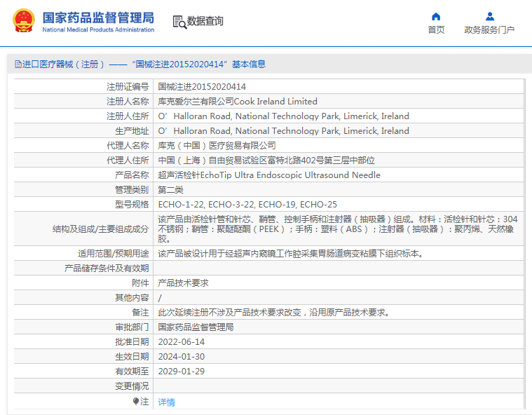Click the 代理人名称 label cell

click(83, 146)
